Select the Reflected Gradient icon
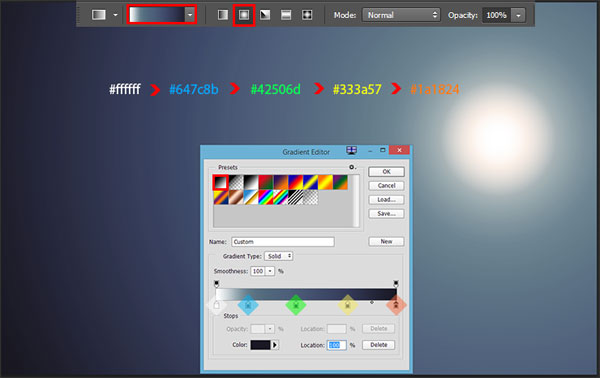This screenshot has width=600, height=378. [x=286, y=15]
